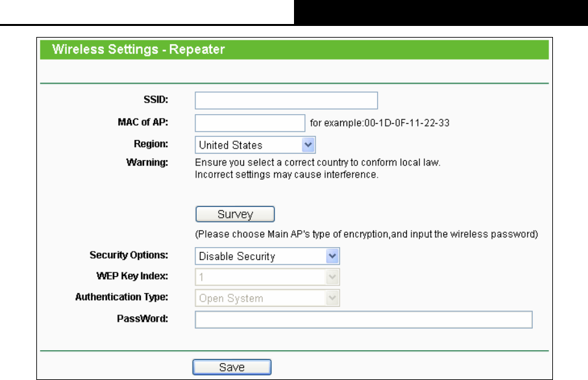588x380 pixels.
Task: Open the Region dropdown showing United States
Action: pyautogui.click(x=255, y=145)
